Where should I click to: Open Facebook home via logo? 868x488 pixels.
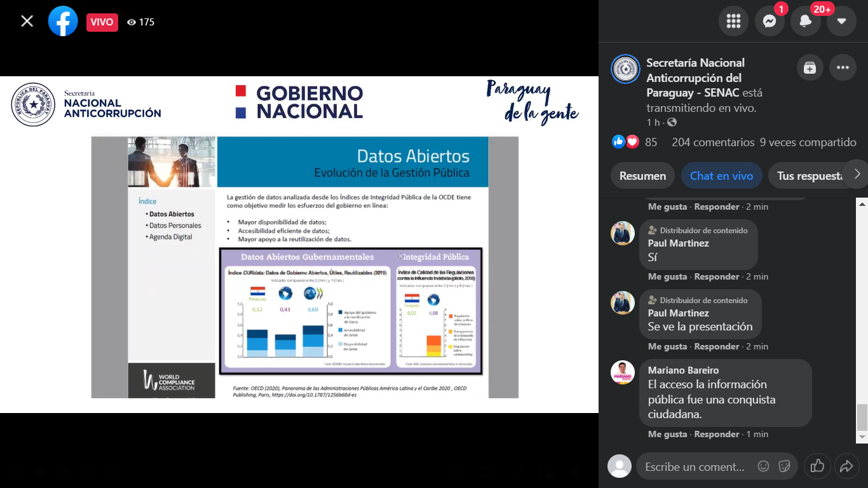(x=63, y=22)
